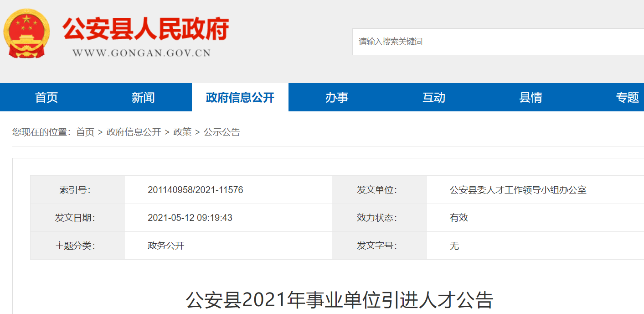Click the 发文日期 label cell

[x=77, y=218]
